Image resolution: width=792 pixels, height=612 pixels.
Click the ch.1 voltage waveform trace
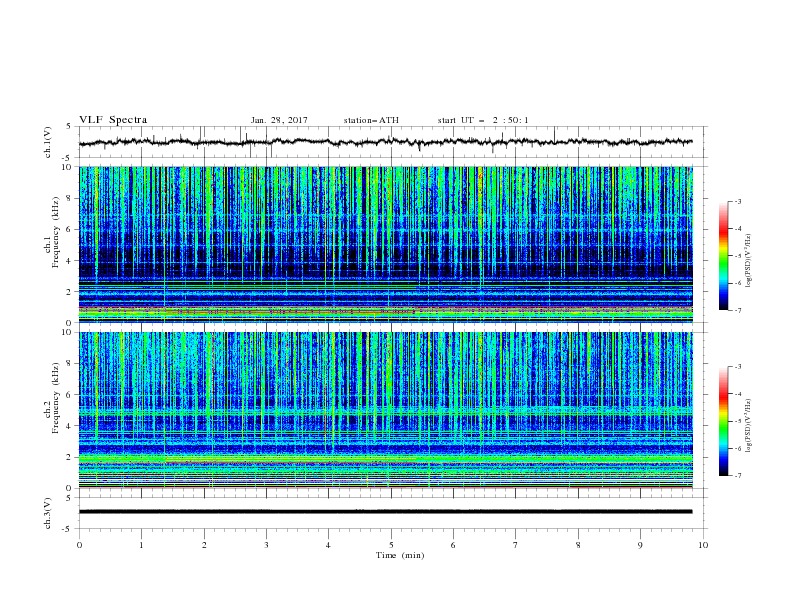pyautogui.click(x=385, y=142)
